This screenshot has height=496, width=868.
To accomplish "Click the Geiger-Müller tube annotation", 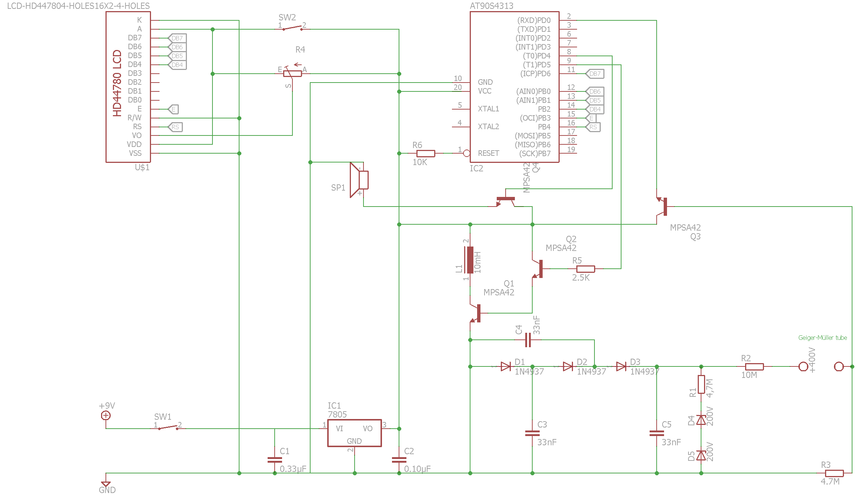I will 822,338.
